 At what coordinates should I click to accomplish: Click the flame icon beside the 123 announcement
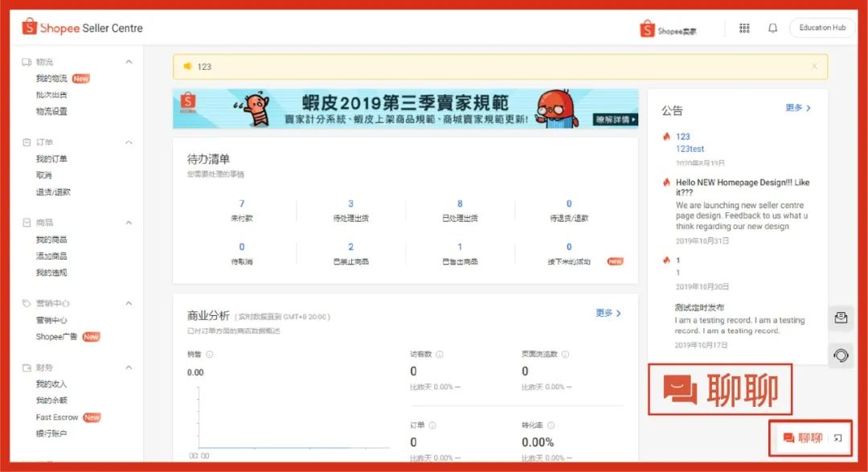(x=665, y=136)
